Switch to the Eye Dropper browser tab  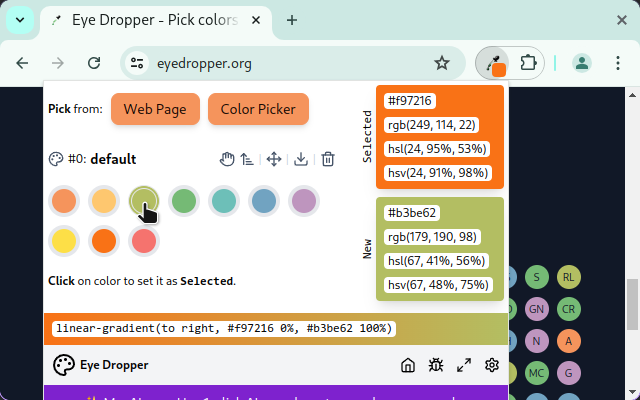[x=150, y=20]
